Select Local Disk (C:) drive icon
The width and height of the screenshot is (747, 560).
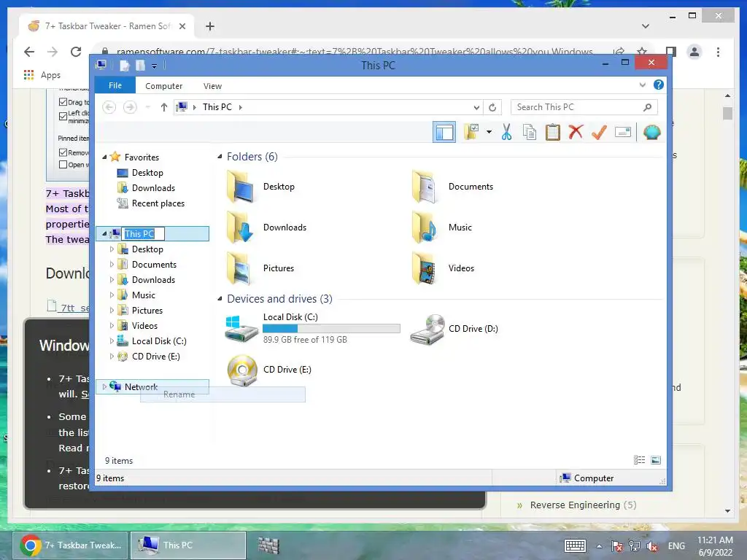pos(241,329)
